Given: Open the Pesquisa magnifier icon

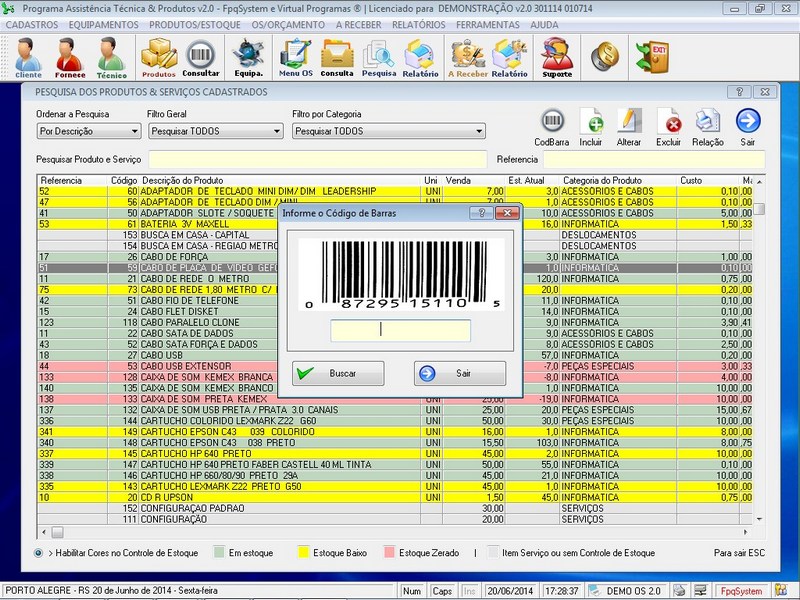Looking at the screenshot, I should click(x=379, y=58).
